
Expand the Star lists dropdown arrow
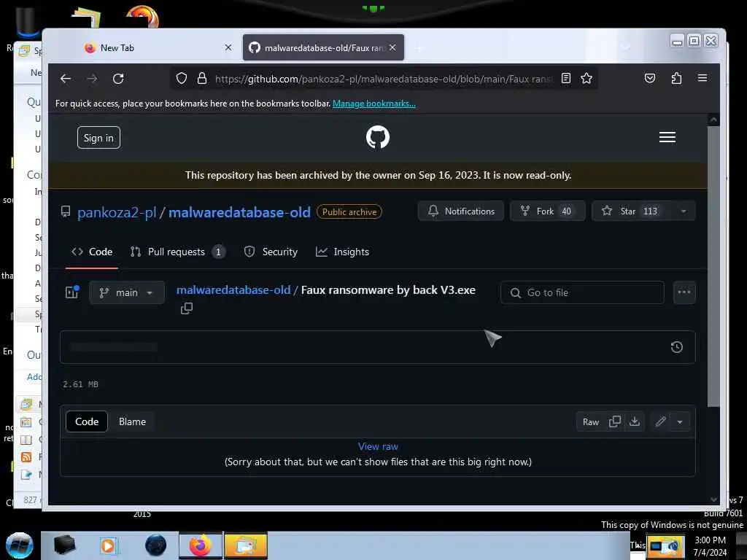[x=684, y=211]
